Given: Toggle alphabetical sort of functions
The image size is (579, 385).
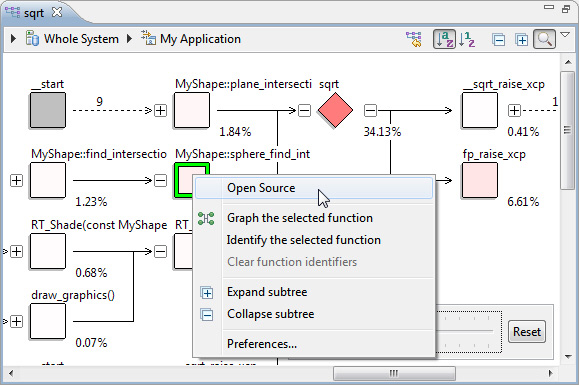Looking at the screenshot, I should pyautogui.click(x=444, y=39).
